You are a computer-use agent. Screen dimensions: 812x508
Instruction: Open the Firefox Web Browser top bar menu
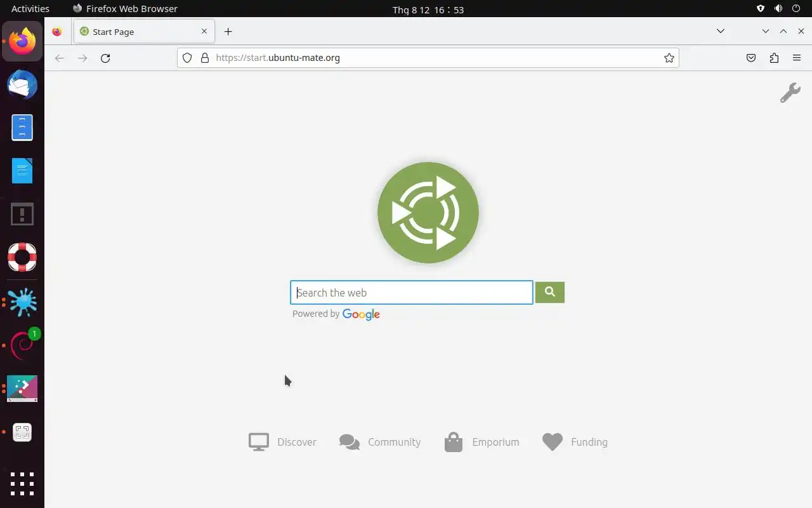(125, 9)
